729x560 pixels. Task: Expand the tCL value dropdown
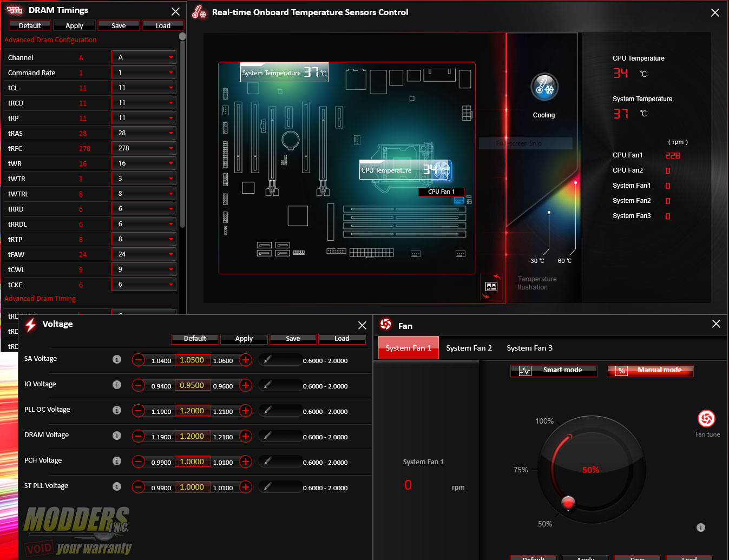tap(144, 88)
